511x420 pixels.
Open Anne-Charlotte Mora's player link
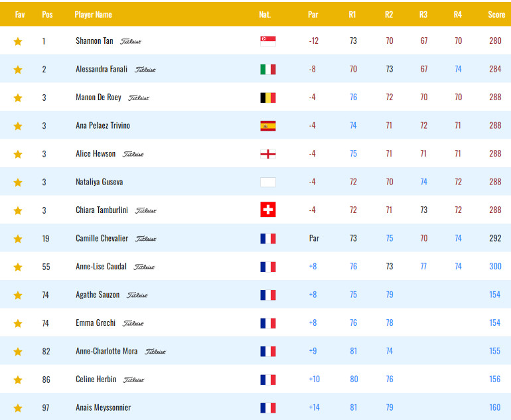click(107, 351)
